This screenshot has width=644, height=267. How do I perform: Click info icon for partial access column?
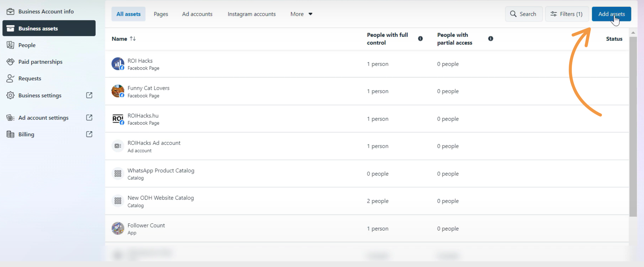point(491,39)
